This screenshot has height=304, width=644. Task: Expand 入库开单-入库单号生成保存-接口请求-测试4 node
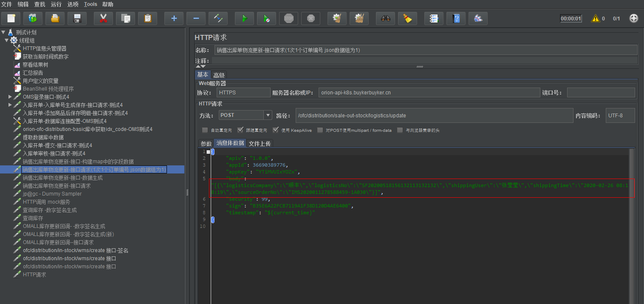coord(10,105)
